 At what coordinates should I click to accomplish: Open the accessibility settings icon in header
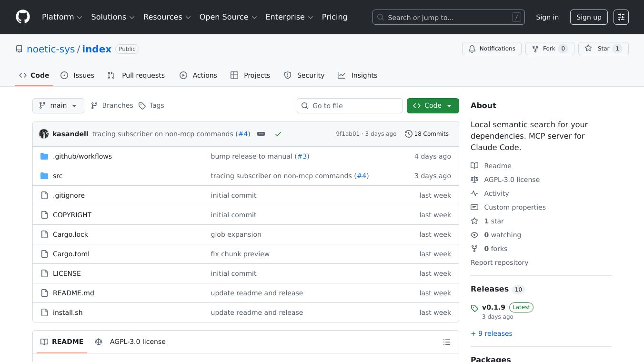[621, 17]
